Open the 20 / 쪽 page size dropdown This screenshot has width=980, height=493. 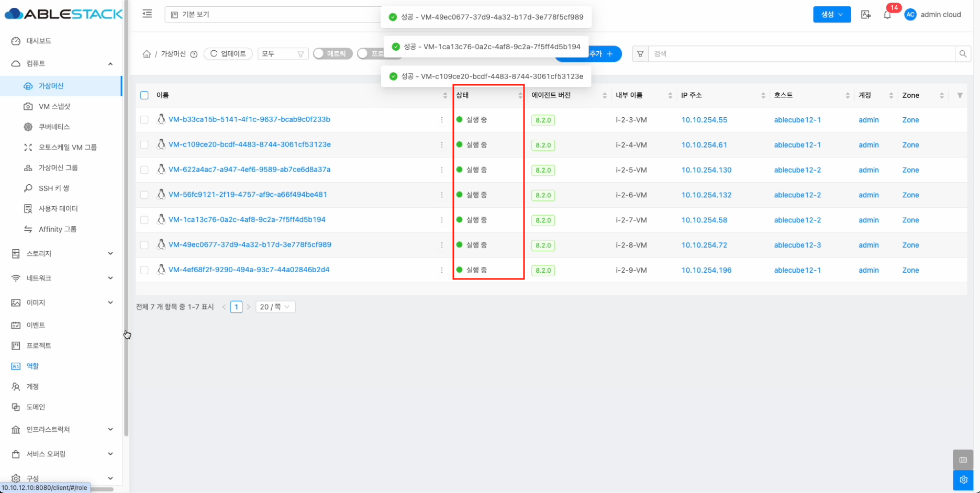275,307
